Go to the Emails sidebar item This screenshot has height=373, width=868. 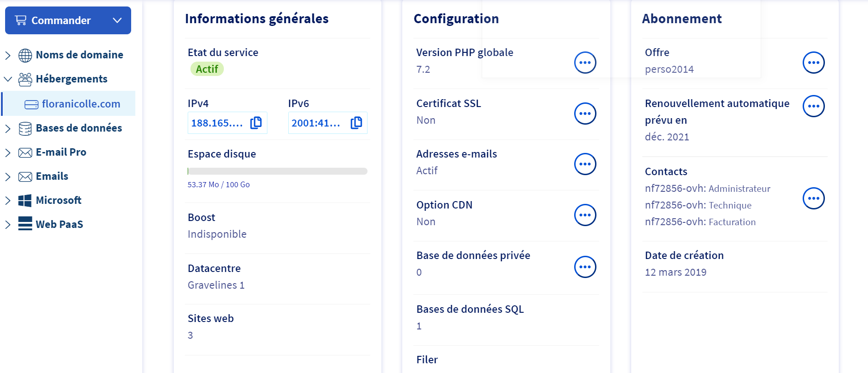point(52,176)
